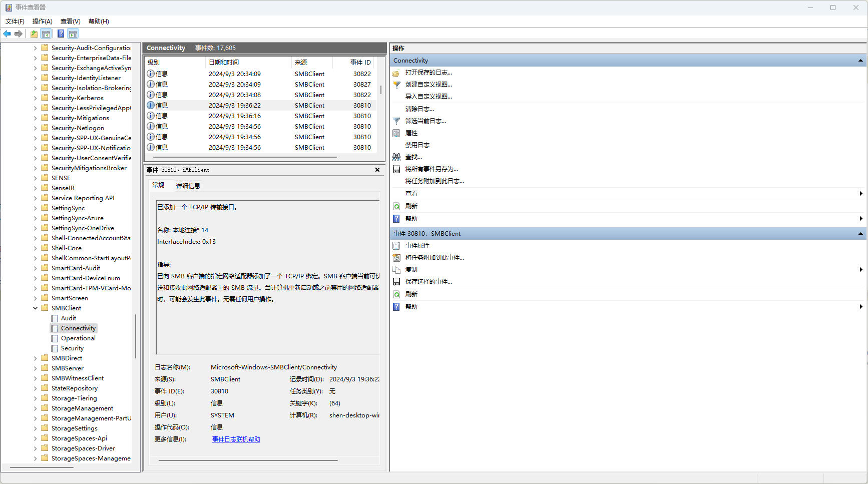Open the 操作(A) menu
This screenshot has width=868, height=484.
[43, 22]
